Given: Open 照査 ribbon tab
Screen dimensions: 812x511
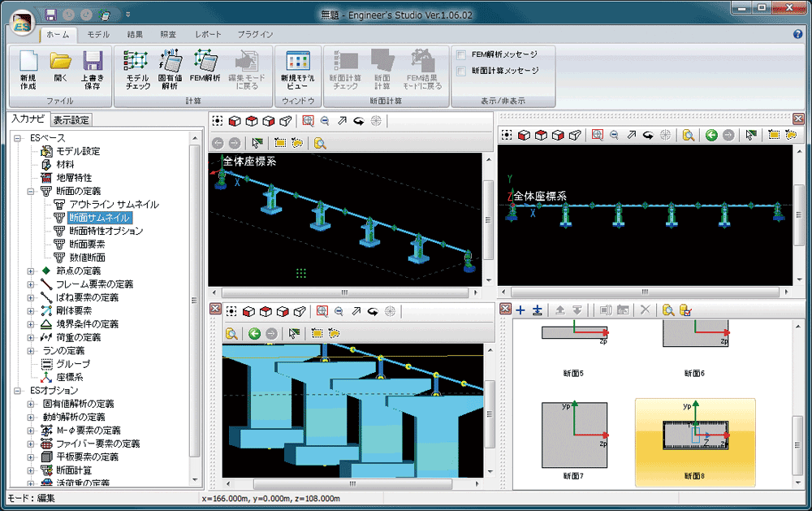Looking at the screenshot, I should click(x=168, y=34).
